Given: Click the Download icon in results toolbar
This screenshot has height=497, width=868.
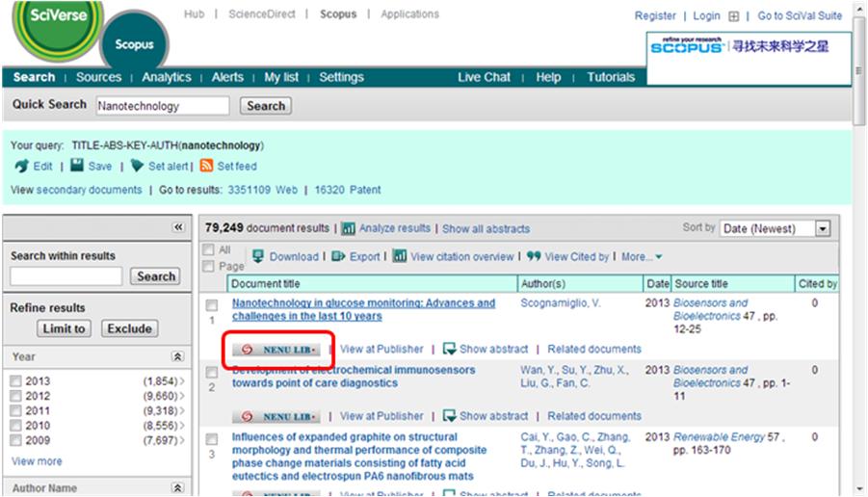Looking at the screenshot, I should pyautogui.click(x=258, y=257).
